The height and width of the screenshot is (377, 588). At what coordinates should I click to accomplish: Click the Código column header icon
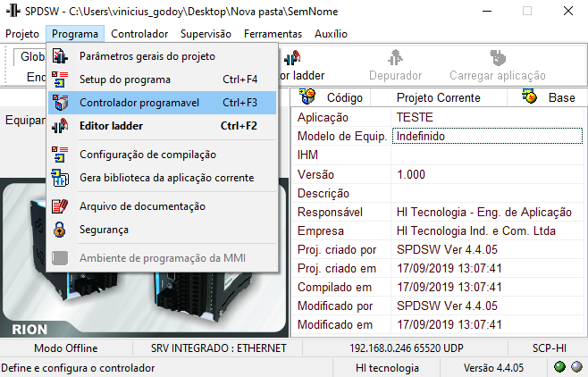point(308,97)
